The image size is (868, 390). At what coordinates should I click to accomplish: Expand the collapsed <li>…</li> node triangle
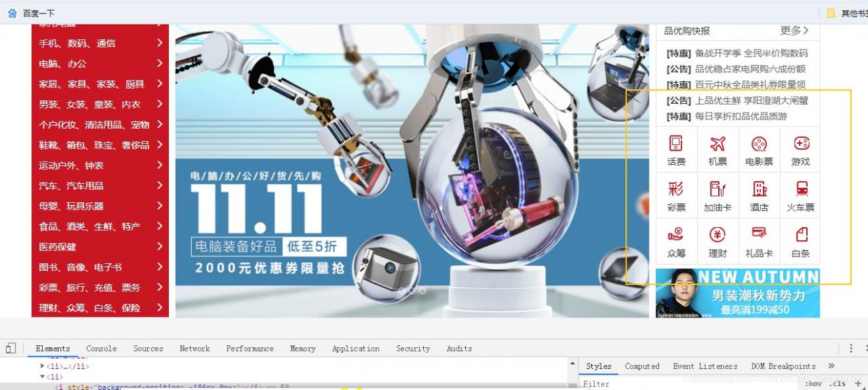tap(42, 366)
